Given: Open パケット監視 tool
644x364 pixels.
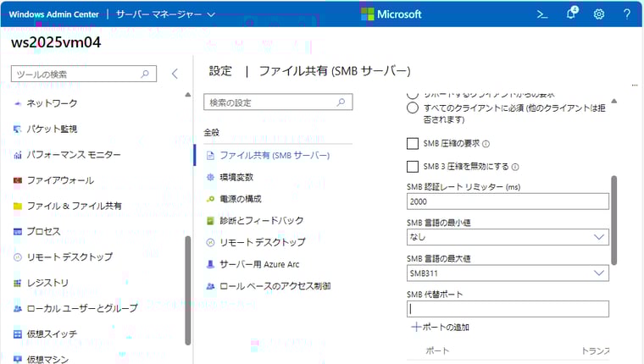Looking at the screenshot, I should (52, 130).
